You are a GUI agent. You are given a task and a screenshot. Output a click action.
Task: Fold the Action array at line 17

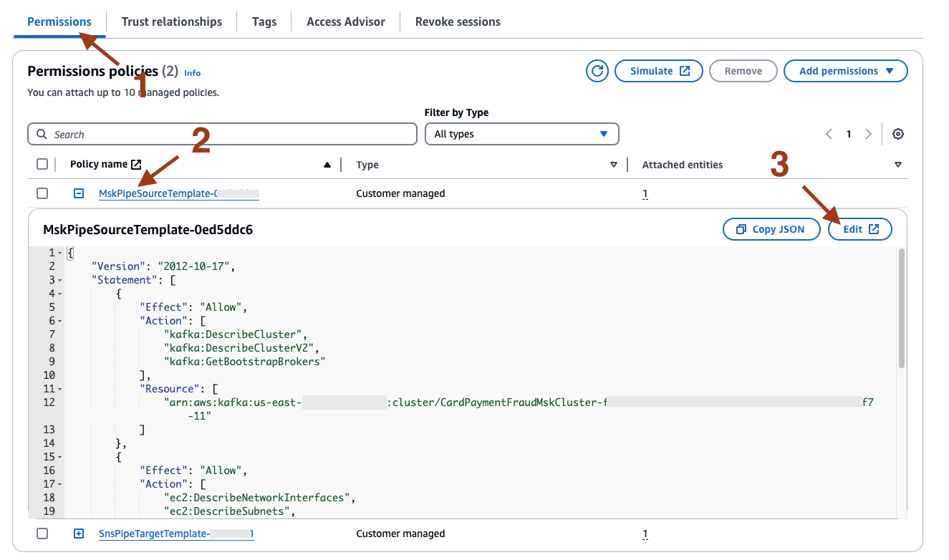[60, 484]
